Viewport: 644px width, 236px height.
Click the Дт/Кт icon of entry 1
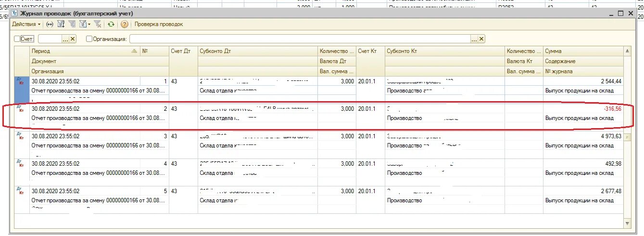coord(20,81)
